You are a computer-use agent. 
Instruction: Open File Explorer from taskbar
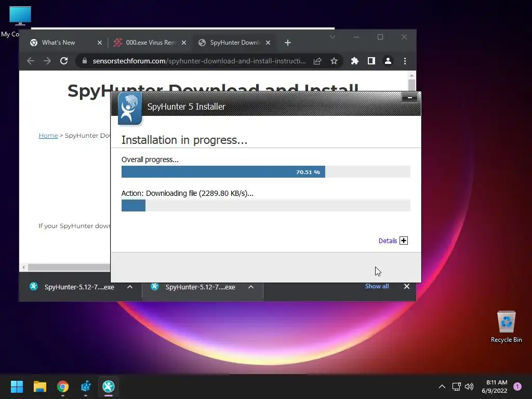(39, 387)
